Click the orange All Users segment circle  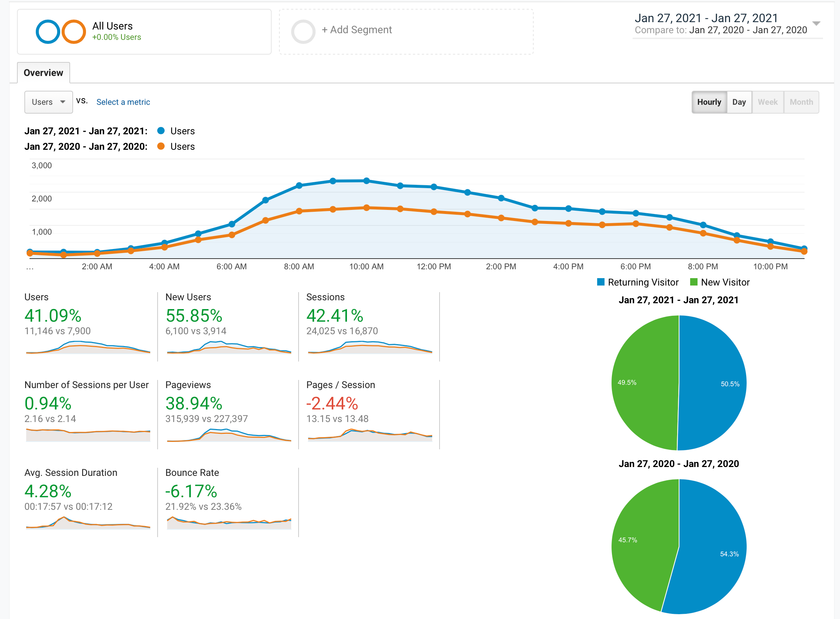pos(74,31)
